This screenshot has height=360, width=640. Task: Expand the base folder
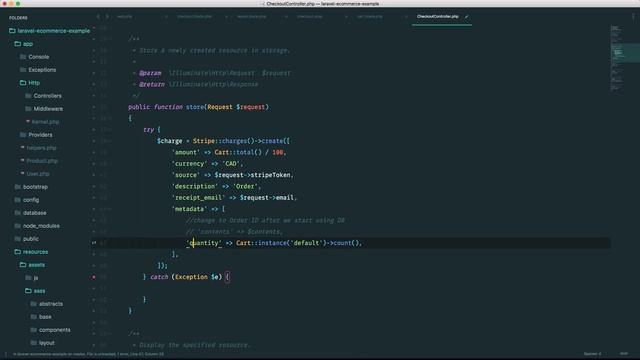[41, 317]
